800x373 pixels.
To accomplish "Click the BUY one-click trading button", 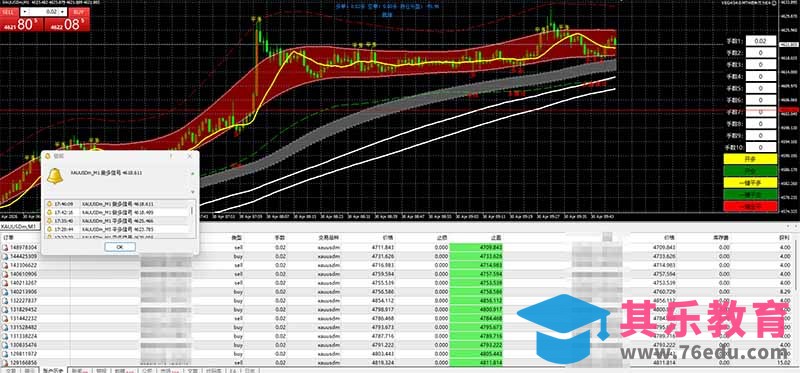I will click(78, 11).
